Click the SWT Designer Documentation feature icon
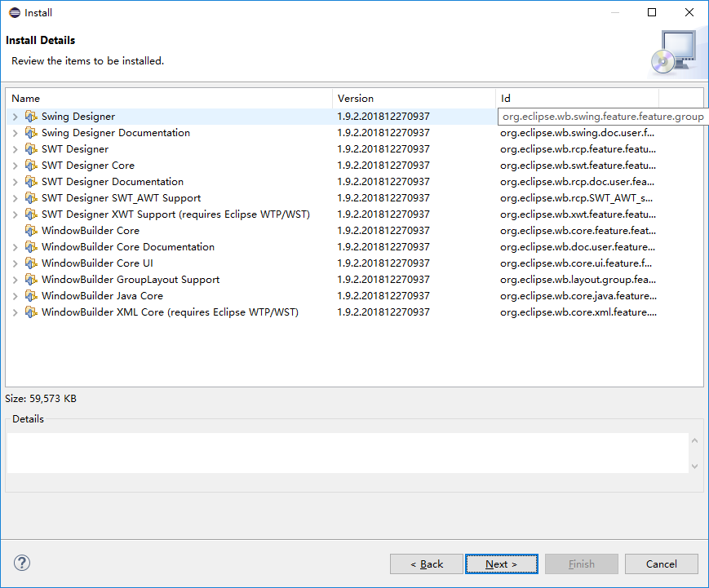The width and height of the screenshot is (709, 588). (x=31, y=182)
